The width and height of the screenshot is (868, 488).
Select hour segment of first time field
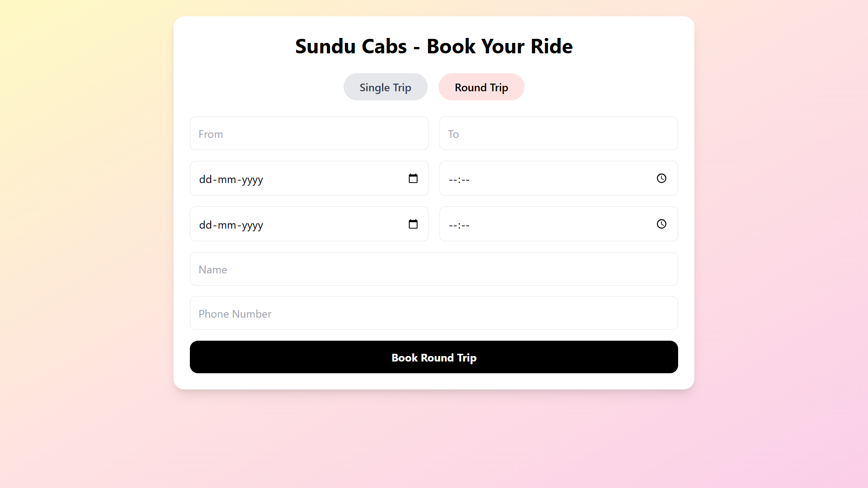pos(453,179)
